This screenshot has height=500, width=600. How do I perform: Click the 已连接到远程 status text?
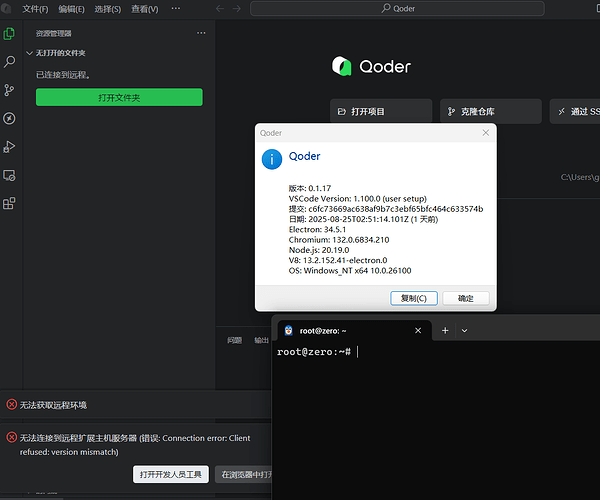coord(63,75)
